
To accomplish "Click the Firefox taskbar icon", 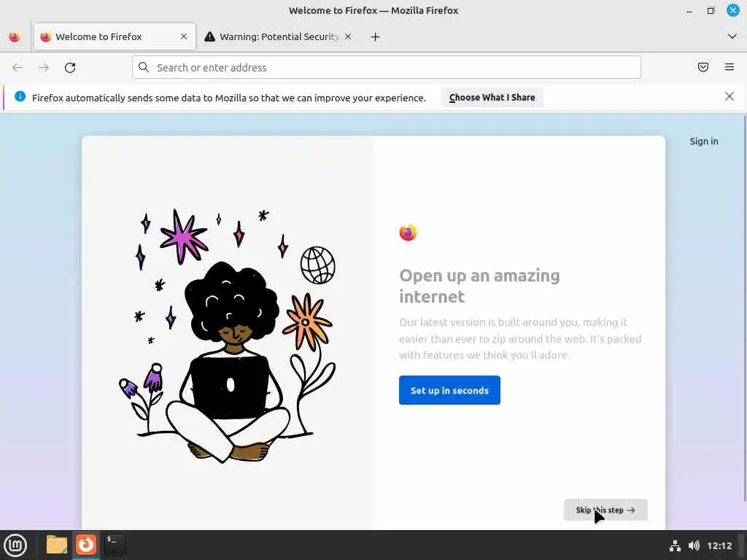I will pos(86,544).
